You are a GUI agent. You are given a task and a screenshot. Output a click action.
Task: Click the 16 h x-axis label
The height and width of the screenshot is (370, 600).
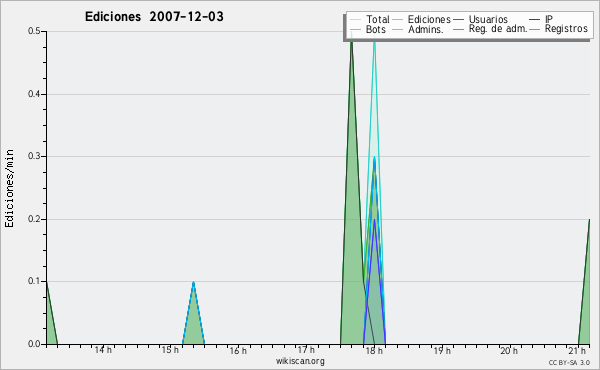pyautogui.click(x=238, y=351)
